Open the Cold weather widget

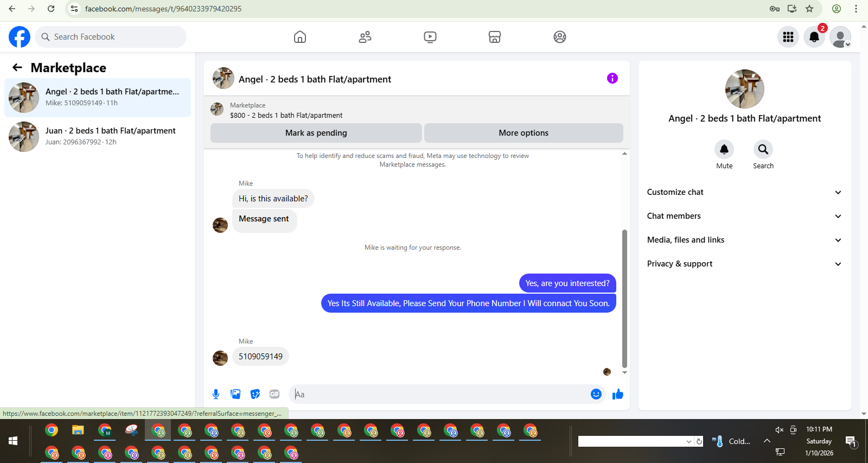tap(731, 441)
